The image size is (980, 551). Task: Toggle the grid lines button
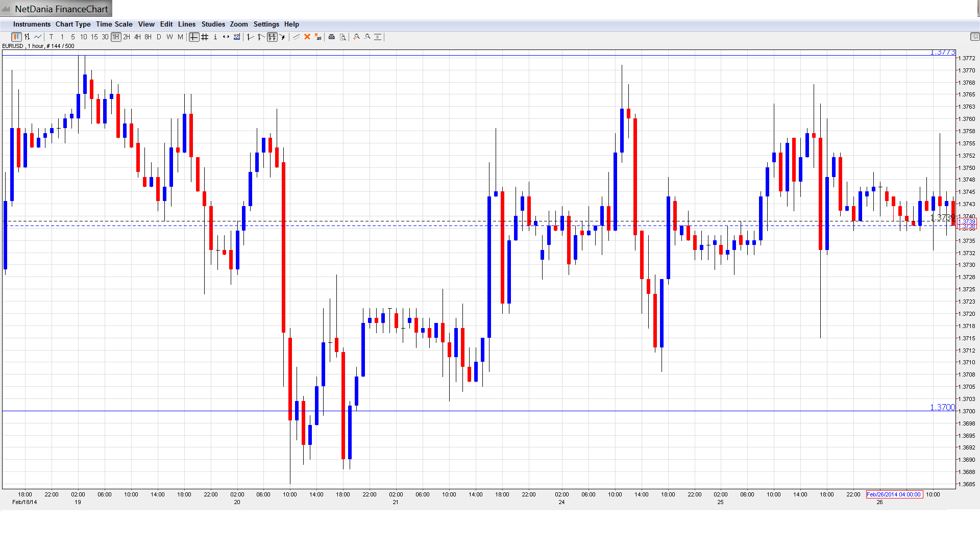click(x=205, y=37)
